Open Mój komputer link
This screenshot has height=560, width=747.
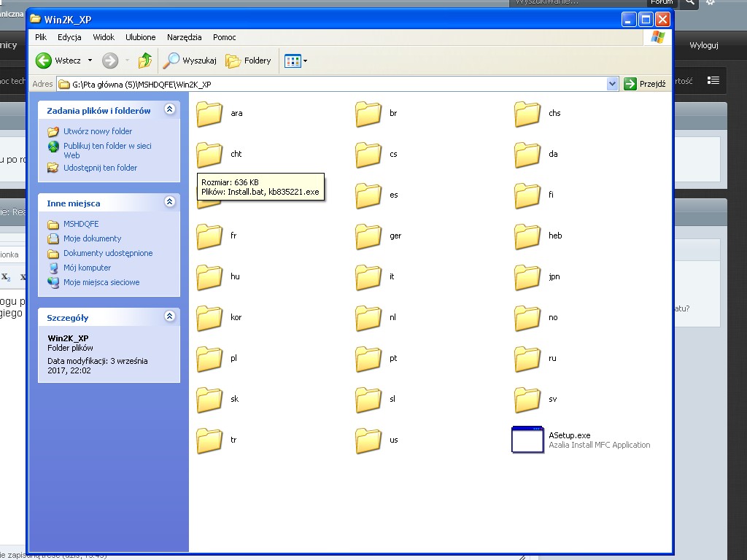(x=88, y=268)
